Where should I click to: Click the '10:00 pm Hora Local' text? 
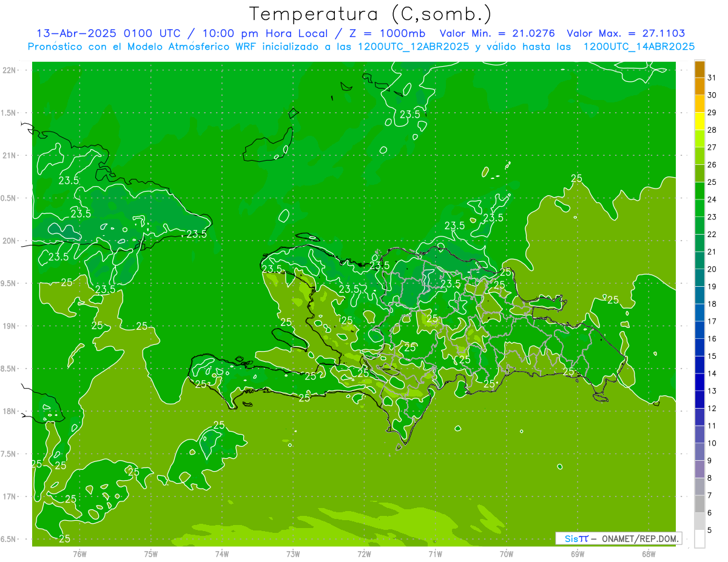(265, 33)
